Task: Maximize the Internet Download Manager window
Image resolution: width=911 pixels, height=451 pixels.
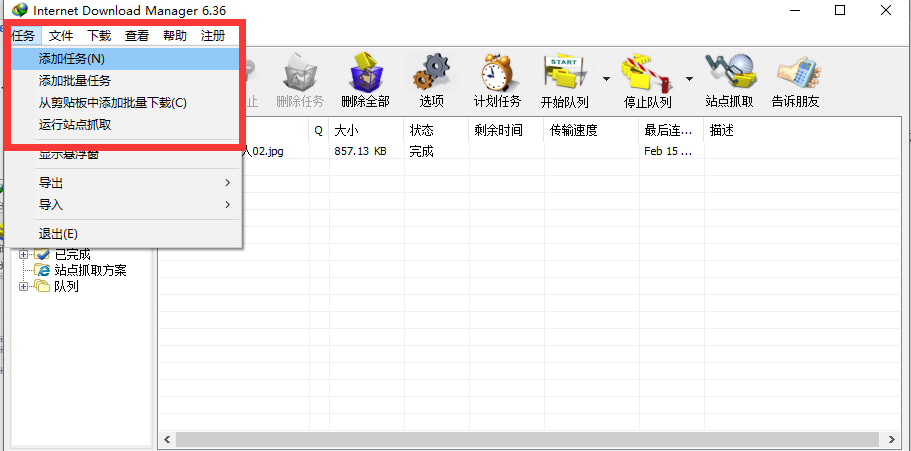Action: [840, 10]
